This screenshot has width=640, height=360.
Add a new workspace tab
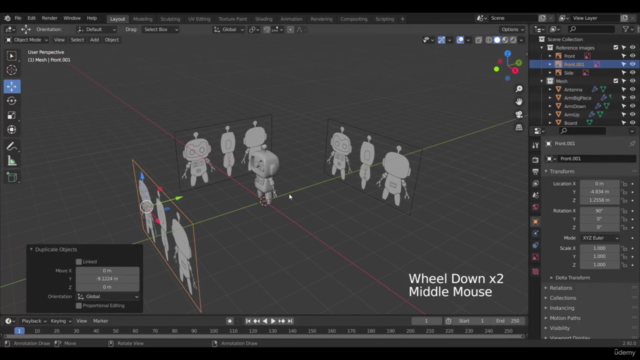(x=402, y=19)
